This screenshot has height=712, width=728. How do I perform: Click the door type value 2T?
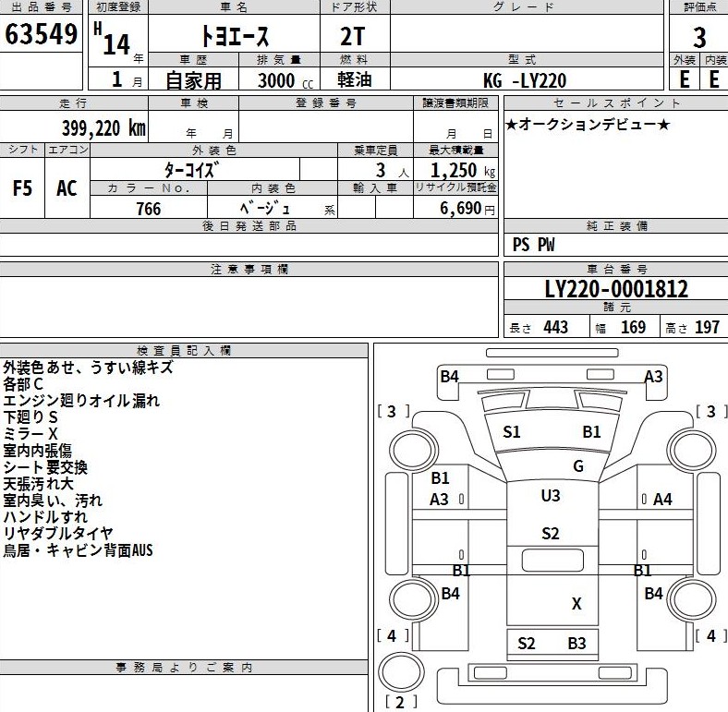[353, 37]
